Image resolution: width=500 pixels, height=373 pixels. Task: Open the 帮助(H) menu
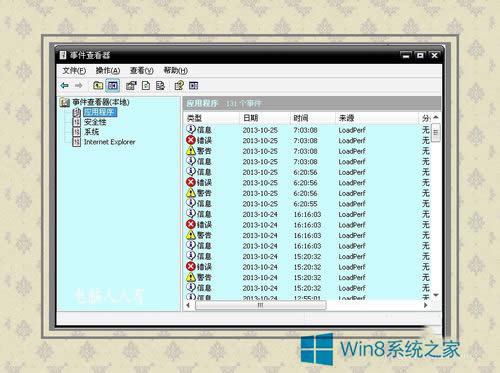point(175,70)
